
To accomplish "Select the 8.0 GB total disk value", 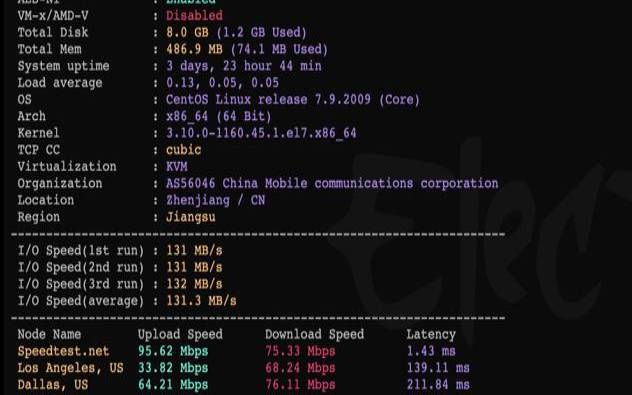I will click(187, 32).
